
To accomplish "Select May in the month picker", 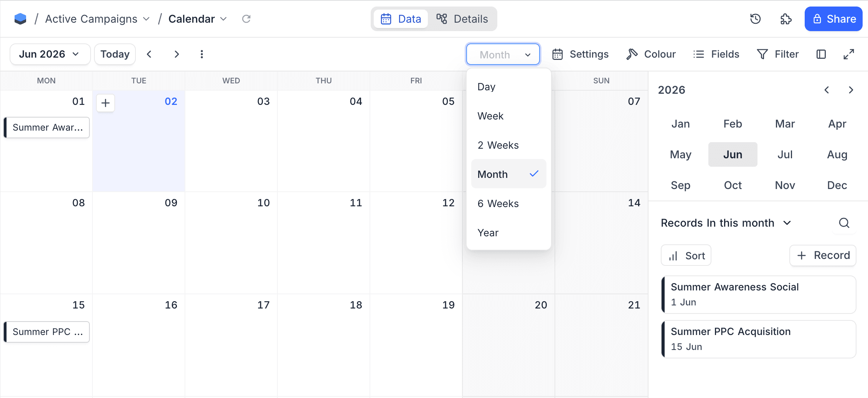I will [681, 154].
